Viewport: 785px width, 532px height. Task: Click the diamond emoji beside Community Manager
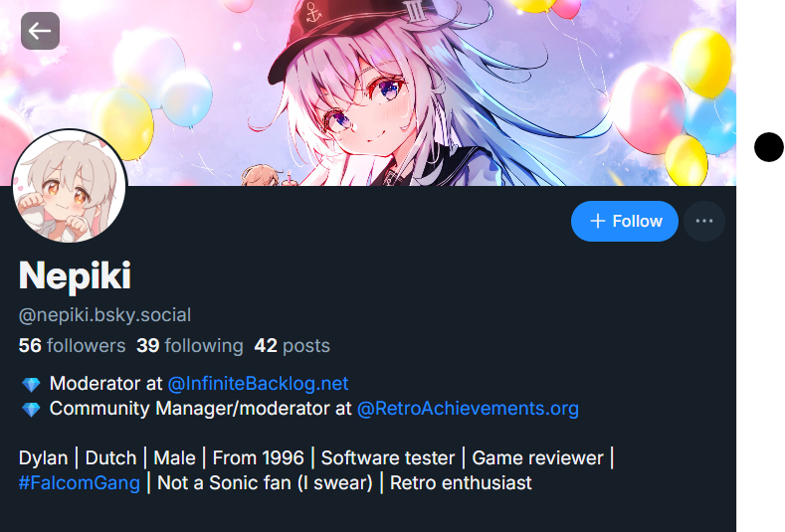coord(31,410)
